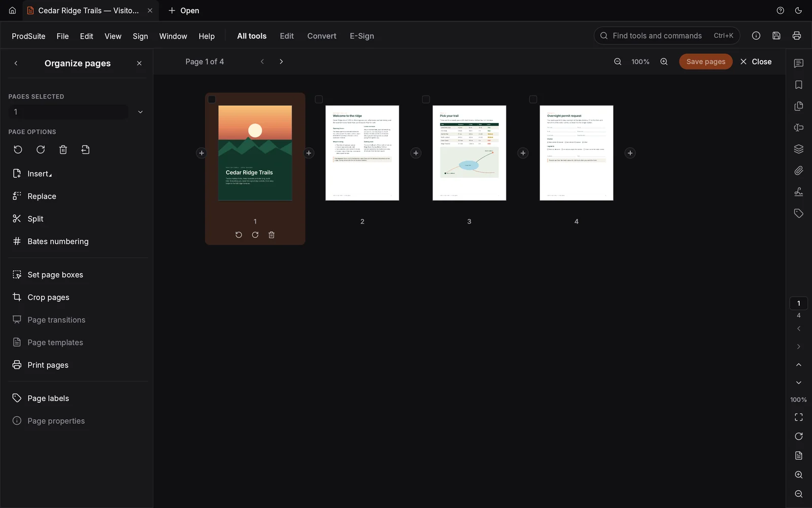The image size is (812, 508).
Task: Click the extract pages icon in Page Options
Action: 85,149
